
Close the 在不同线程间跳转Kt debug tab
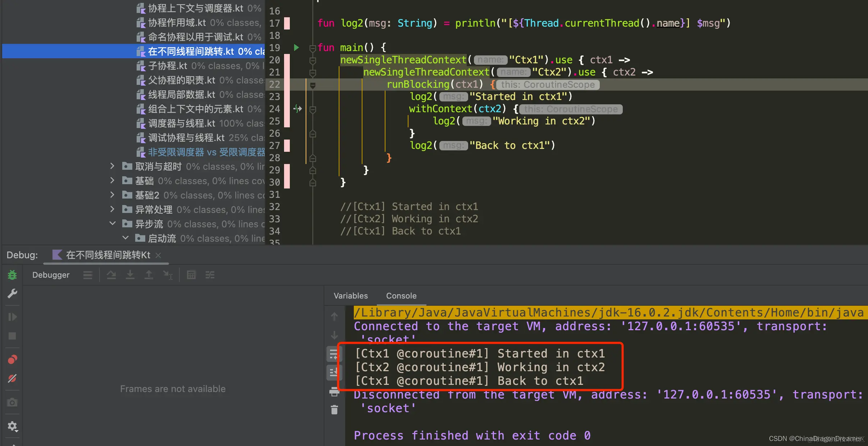[158, 255]
